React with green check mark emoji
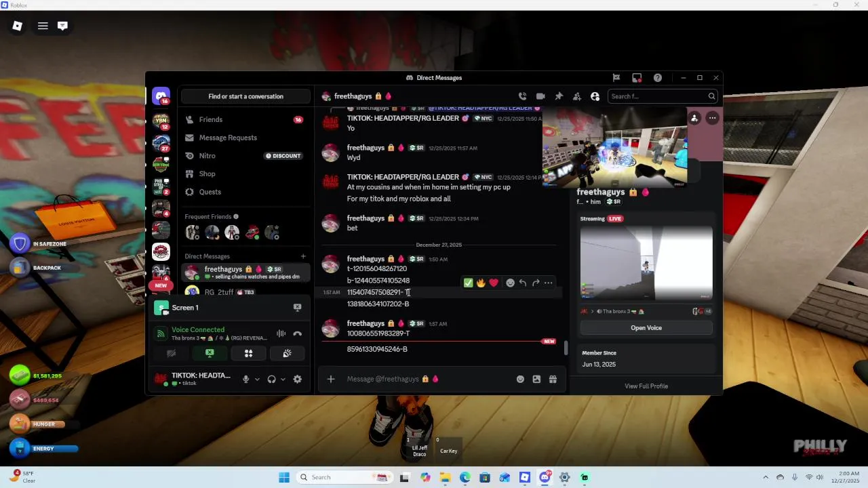This screenshot has height=488, width=868. point(468,283)
